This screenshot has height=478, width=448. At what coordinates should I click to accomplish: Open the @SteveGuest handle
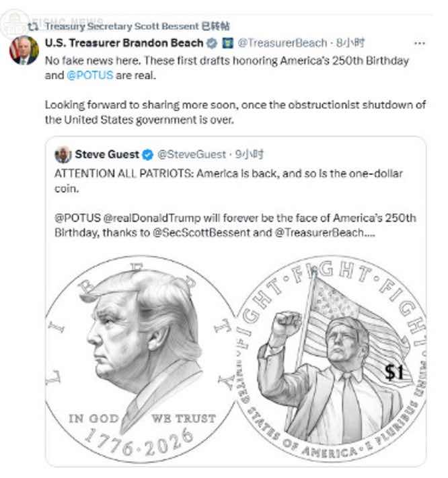point(192,155)
